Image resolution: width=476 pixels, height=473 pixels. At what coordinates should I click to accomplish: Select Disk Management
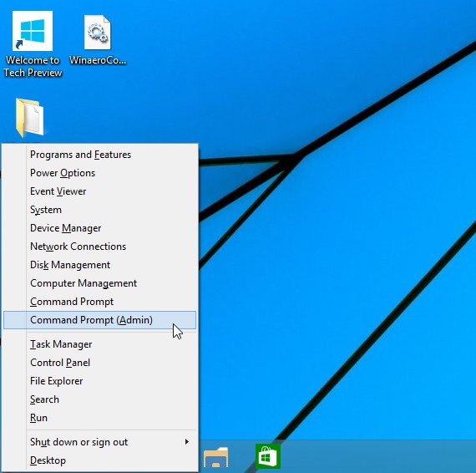(99, 265)
